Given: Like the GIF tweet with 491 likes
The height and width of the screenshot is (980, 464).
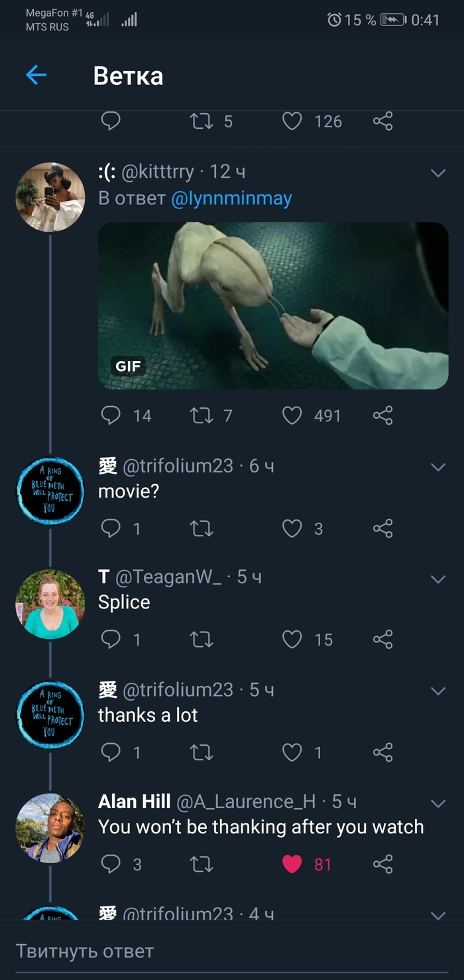Looking at the screenshot, I should click(x=292, y=415).
